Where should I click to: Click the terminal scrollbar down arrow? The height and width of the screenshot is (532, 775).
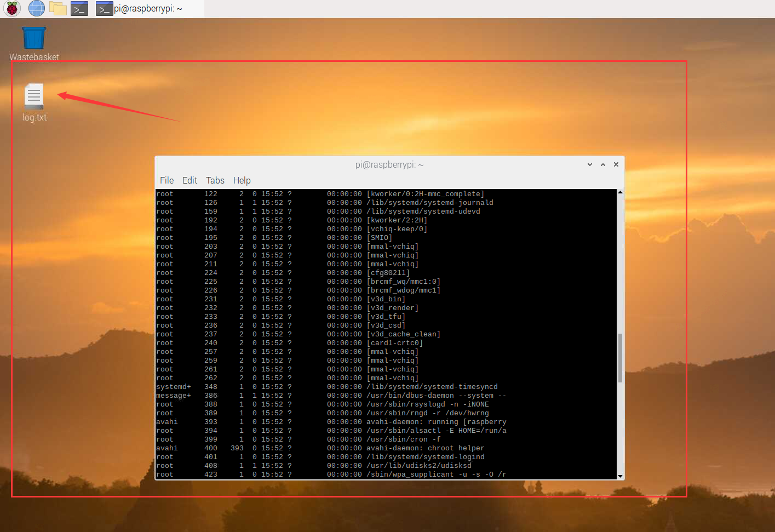tap(620, 476)
